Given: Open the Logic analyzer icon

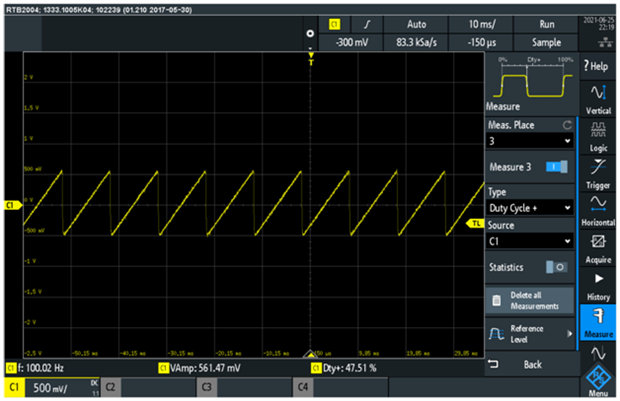Looking at the screenshot, I should click(x=598, y=130).
